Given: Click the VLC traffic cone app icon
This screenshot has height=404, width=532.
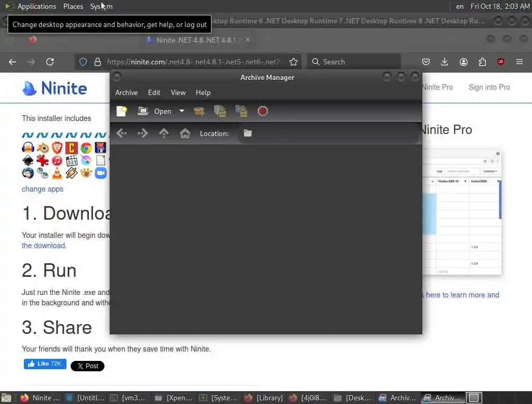Looking at the screenshot, I should [x=57, y=173].
